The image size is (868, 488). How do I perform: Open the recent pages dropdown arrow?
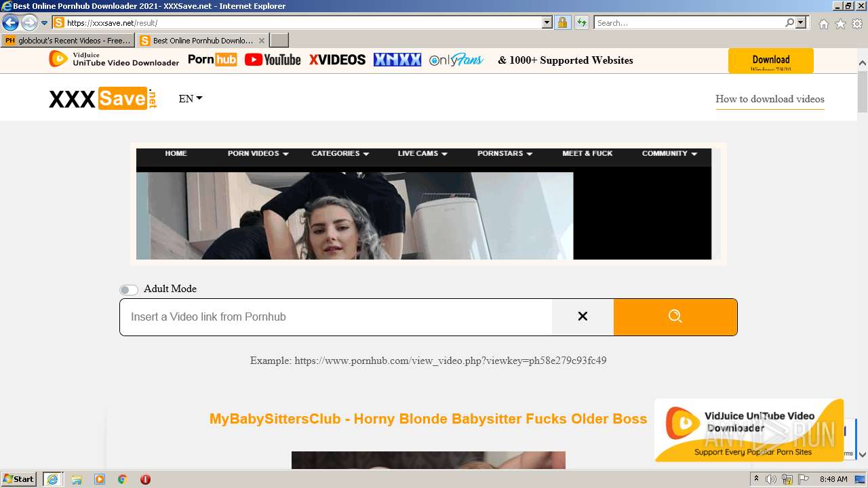click(45, 23)
